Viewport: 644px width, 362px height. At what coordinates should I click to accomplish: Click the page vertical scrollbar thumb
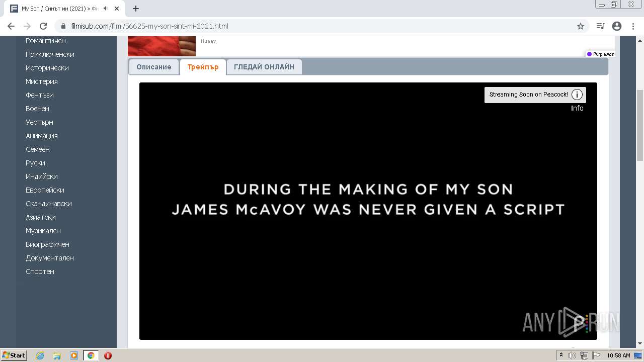pyautogui.click(x=640, y=126)
